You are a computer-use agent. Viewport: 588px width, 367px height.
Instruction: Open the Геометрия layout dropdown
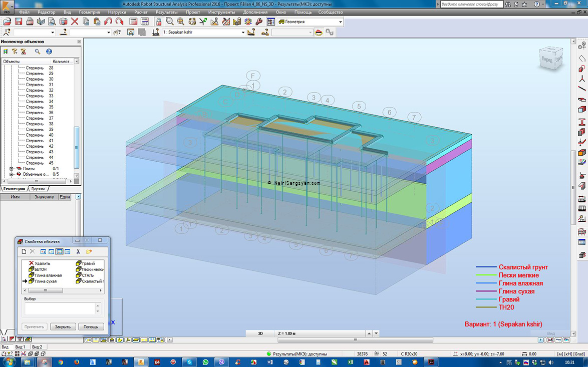pos(340,22)
